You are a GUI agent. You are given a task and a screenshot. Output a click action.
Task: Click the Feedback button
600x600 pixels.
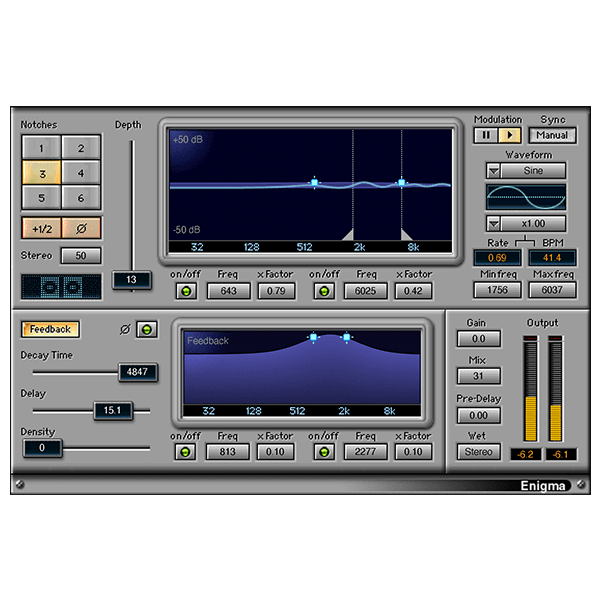50,329
